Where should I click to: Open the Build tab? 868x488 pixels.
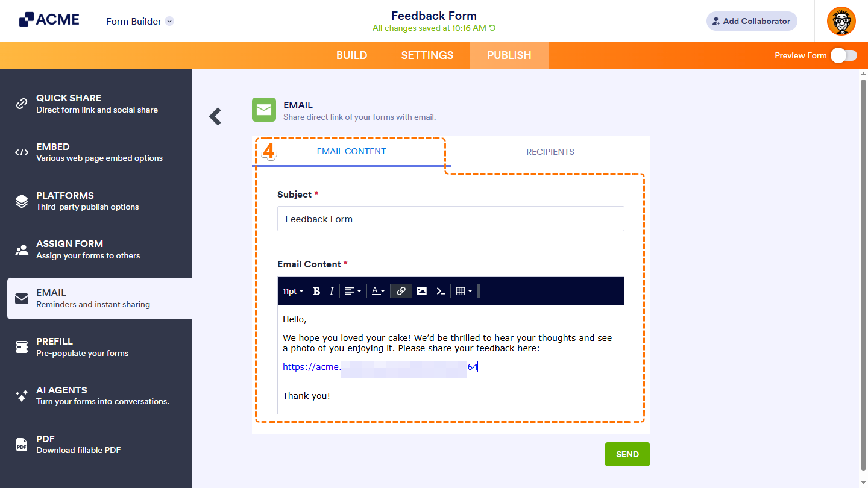coord(351,55)
